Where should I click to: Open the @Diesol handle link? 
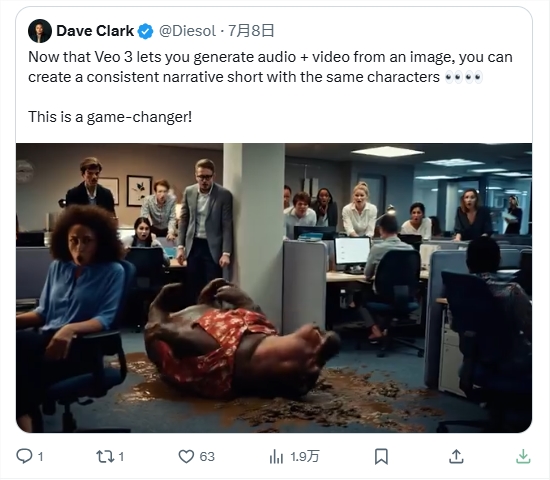click(x=187, y=31)
